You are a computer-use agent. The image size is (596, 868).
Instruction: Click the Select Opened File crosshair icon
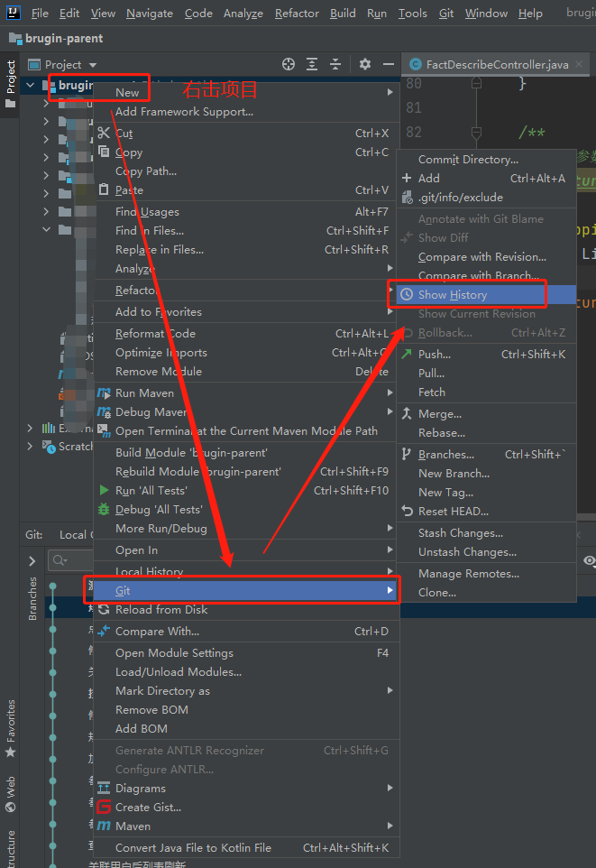click(289, 64)
